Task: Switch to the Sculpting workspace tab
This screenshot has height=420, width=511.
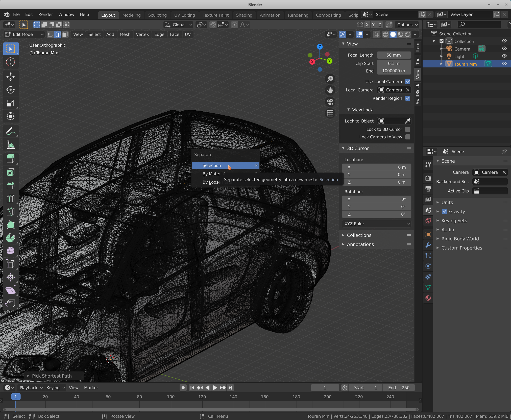Action: pyautogui.click(x=157, y=15)
